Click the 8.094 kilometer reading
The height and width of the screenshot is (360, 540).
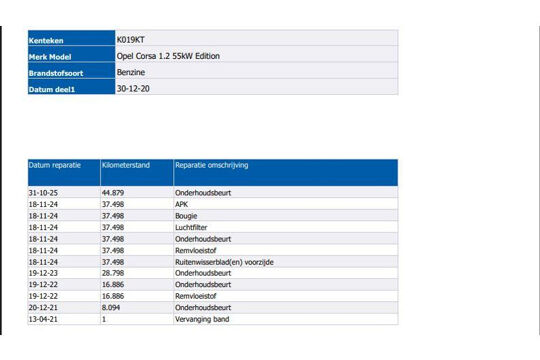[x=111, y=308]
